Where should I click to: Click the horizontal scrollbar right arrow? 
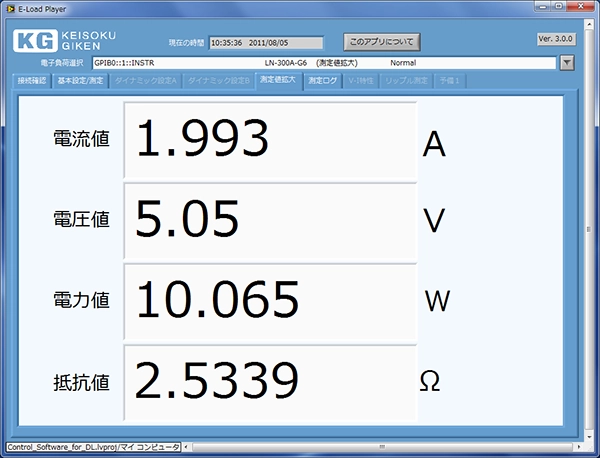pos(579,447)
